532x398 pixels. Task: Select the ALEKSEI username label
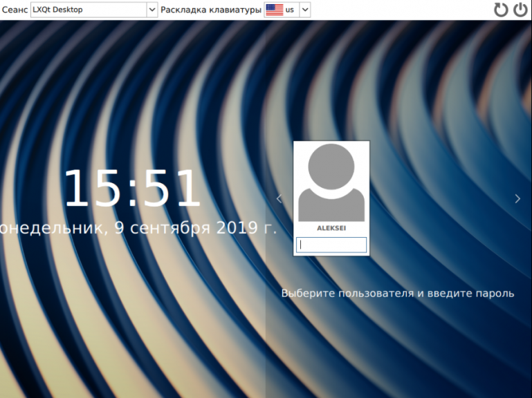click(x=331, y=228)
